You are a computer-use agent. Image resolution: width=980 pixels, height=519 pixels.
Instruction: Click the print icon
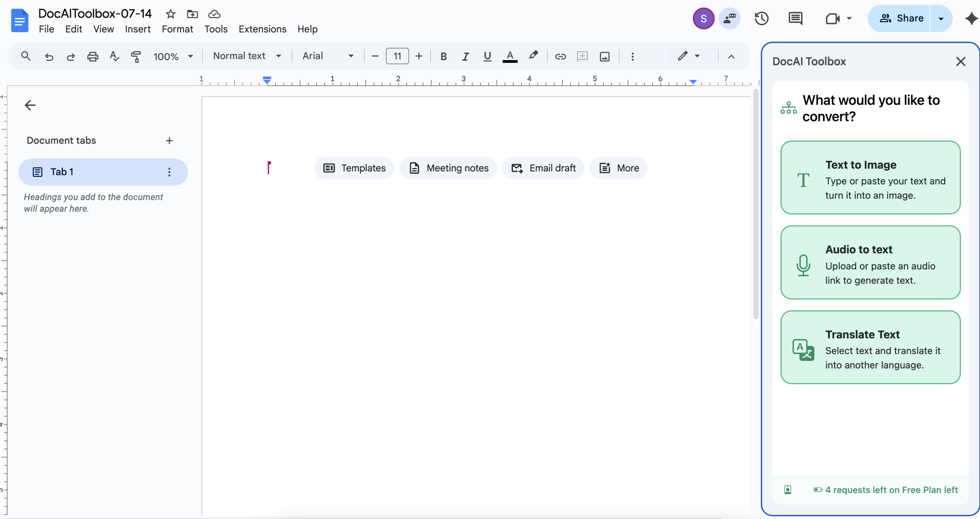point(92,56)
